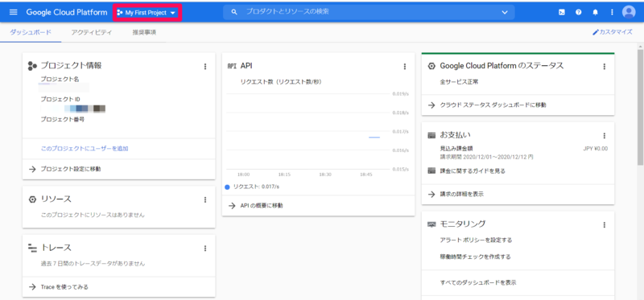Screen dimensions: 644x300
Task: Switch to the アクティビティ tab
Action: coord(91,32)
